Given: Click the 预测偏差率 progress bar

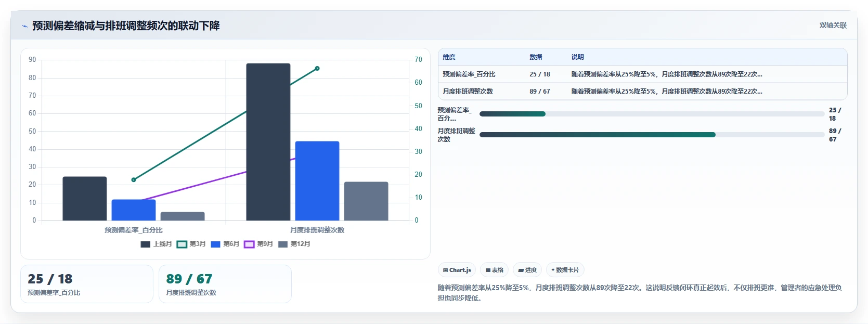Looking at the screenshot, I should 652,114.
